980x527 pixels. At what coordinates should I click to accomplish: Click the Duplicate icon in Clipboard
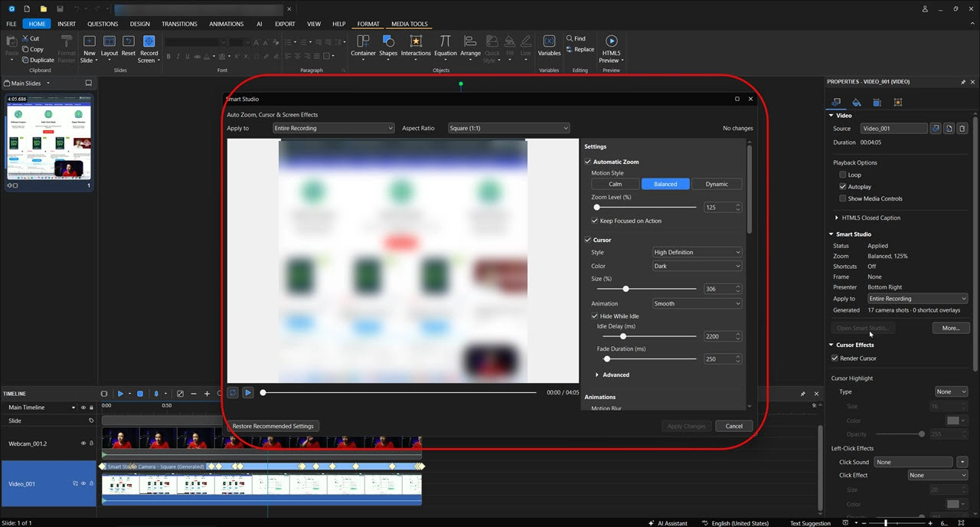click(25, 60)
